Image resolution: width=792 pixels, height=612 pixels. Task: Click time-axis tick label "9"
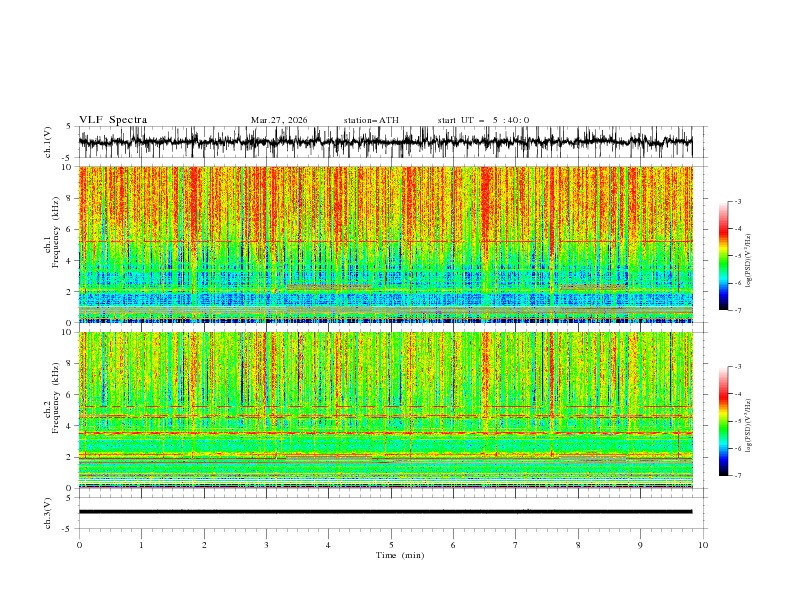[x=640, y=545]
